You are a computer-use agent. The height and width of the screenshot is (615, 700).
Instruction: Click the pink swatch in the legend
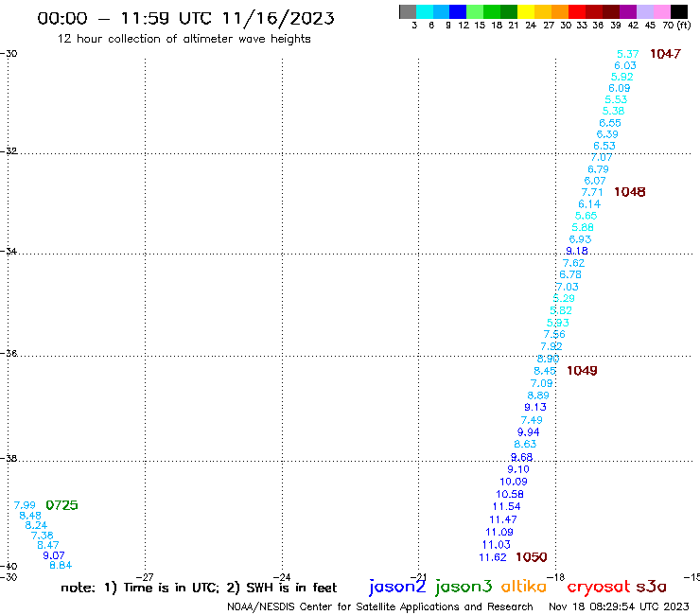click(x=661, y=11)
